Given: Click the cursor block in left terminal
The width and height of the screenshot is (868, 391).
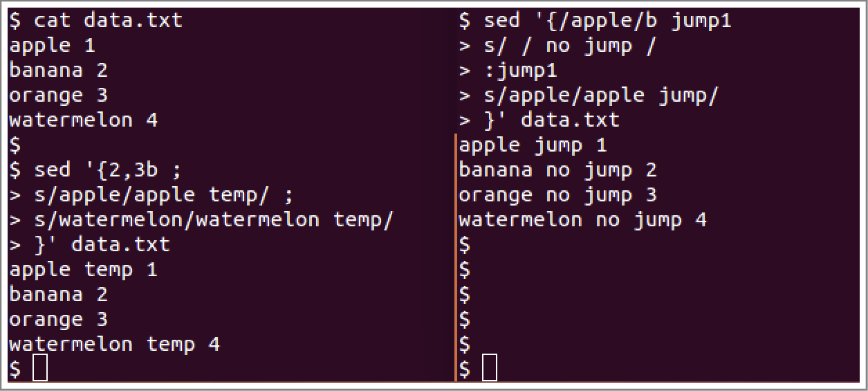Looking at the screenshot, I should click(40, 367).
